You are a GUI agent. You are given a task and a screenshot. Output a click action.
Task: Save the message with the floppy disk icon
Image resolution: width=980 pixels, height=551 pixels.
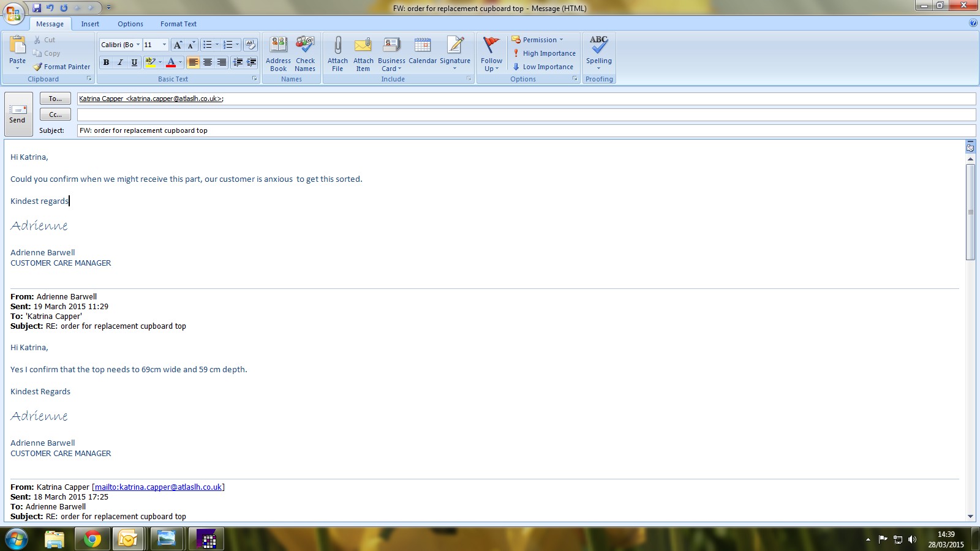(37, 8)
